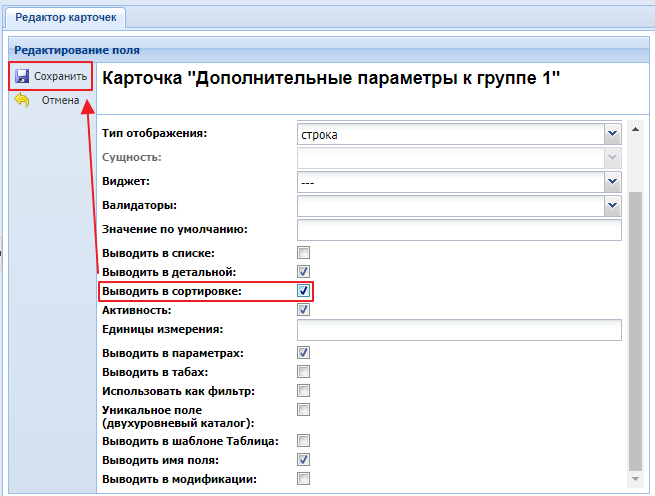655x496 pixels.
Task: Click the yellow Cancel arrow icon
Action: (x=22, y=100)
